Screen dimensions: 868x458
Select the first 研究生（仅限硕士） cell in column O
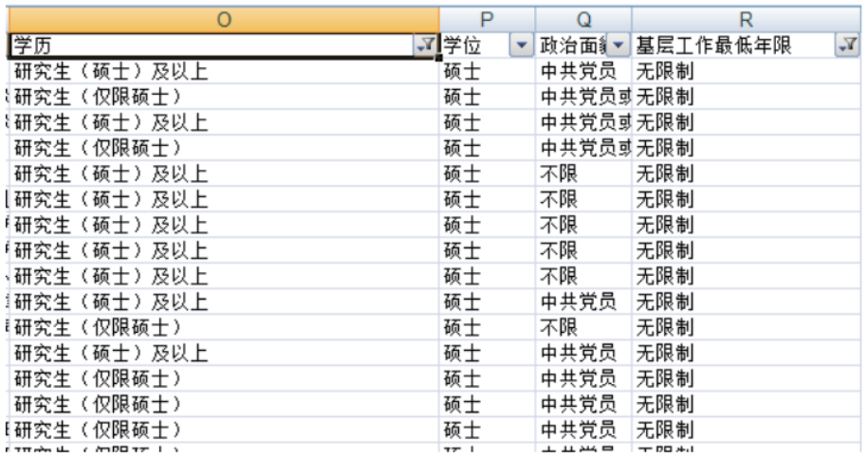pyautogui.click(x=98, y=97)
